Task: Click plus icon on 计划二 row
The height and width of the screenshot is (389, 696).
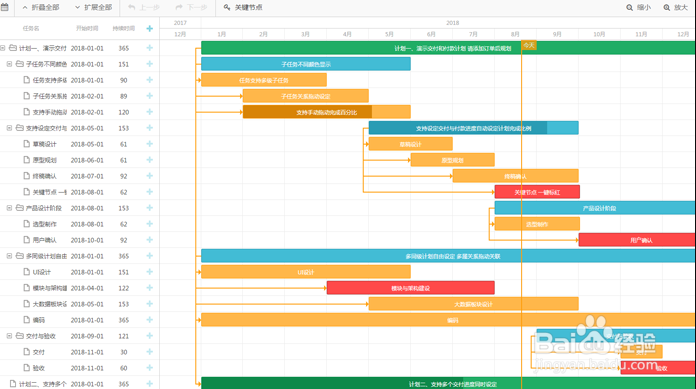Action: (150, 384)
